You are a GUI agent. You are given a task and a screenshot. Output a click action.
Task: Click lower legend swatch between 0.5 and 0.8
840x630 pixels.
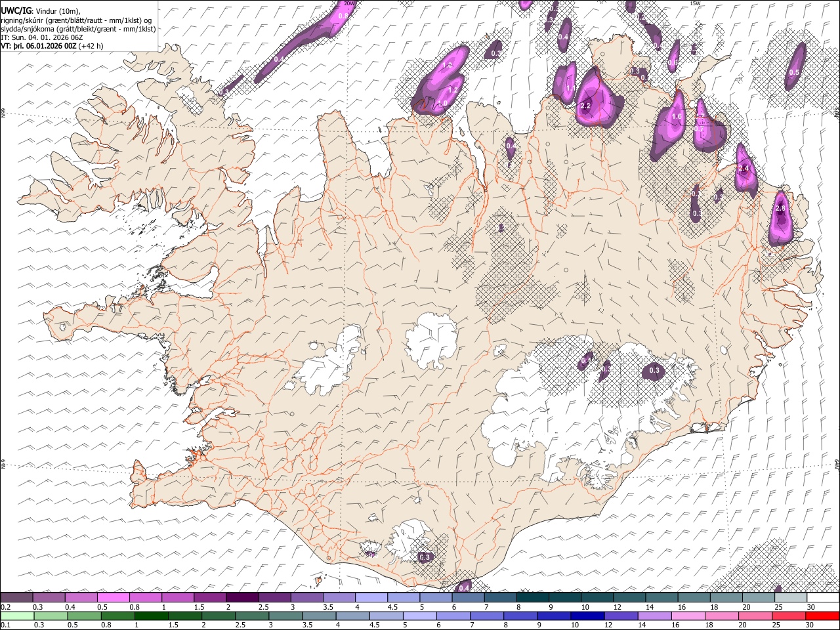[85, 616]
